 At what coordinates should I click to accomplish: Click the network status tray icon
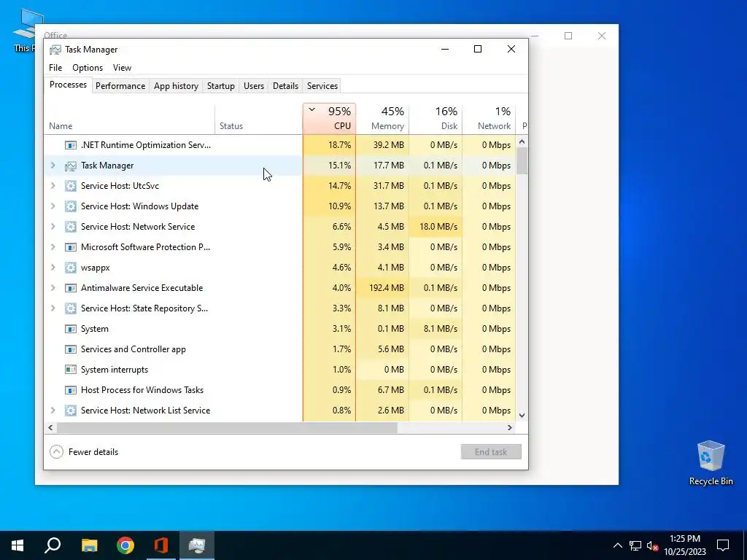tap(635, 545)
